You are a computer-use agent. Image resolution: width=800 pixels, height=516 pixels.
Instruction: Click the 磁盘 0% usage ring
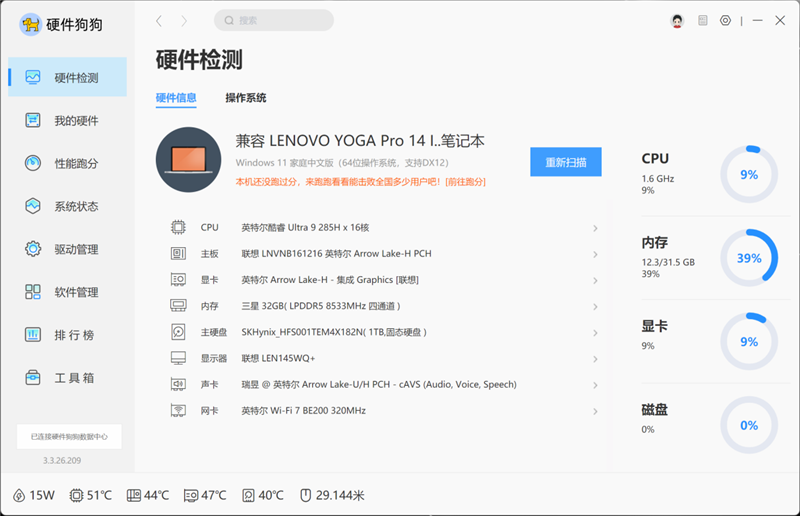pos(749,425)
